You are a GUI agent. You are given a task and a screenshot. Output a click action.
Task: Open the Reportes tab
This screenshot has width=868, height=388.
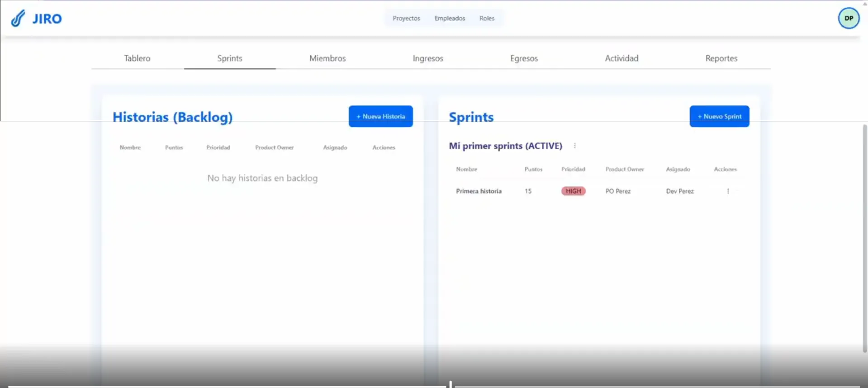pyautogui.click(x=721, y=58)
